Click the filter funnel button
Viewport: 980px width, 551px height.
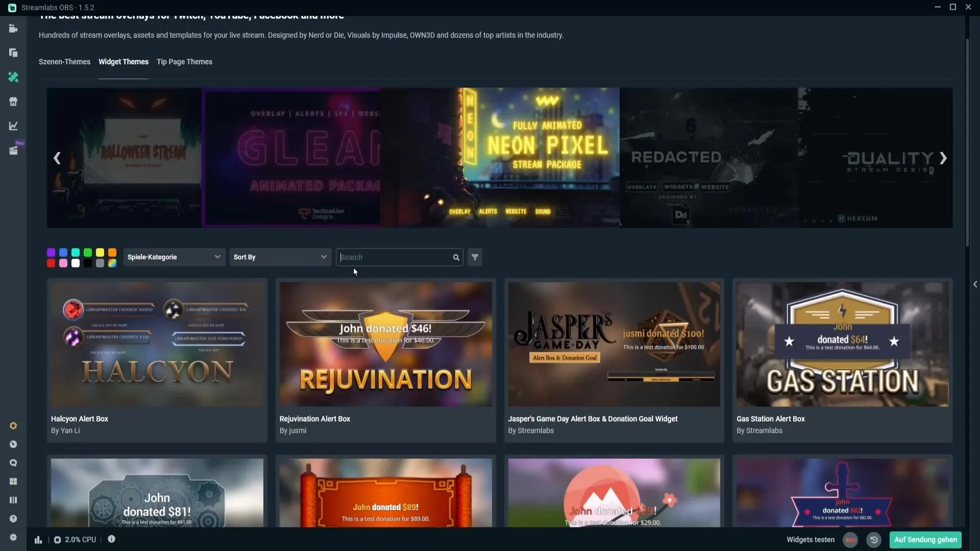tap(475, 257)
